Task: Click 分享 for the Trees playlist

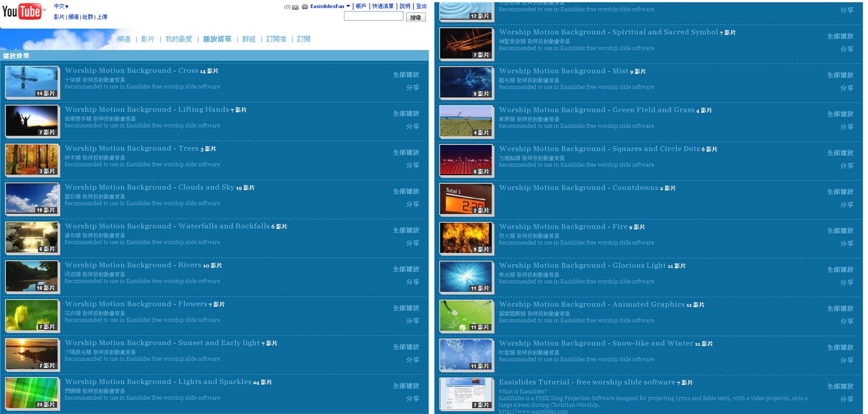Action: point(413,165)
